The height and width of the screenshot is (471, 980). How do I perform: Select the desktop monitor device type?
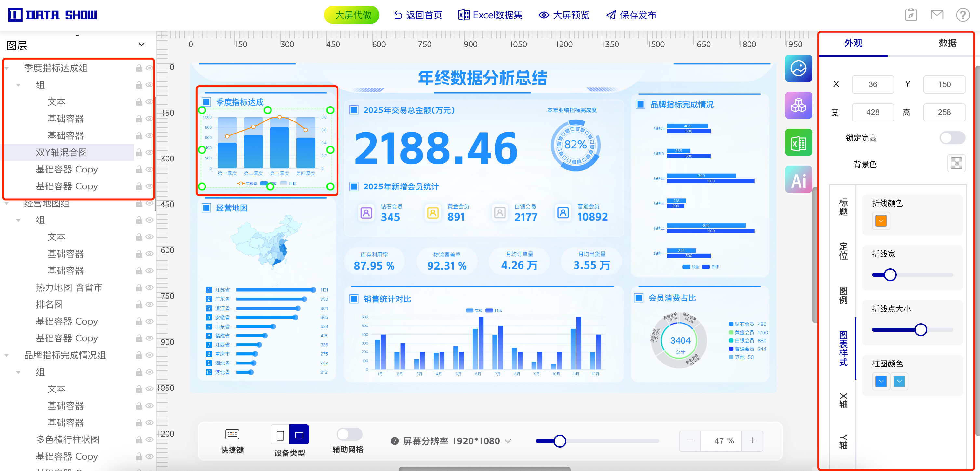[x=298, y=435]
